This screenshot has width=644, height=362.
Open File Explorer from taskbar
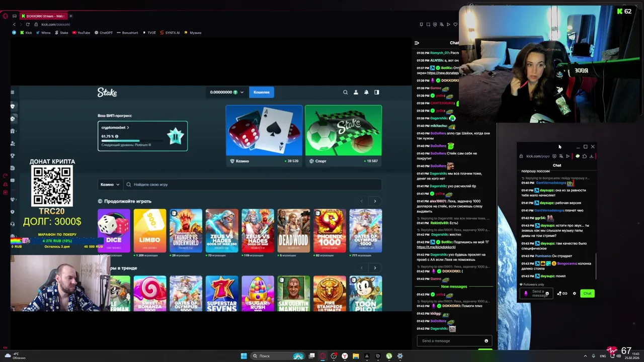tap(356, 356)
